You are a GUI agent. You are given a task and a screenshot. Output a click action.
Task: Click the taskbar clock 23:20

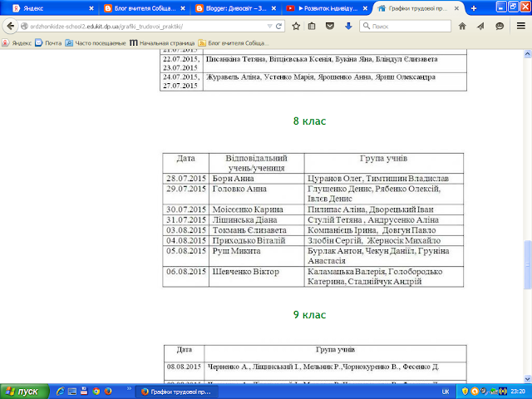click(x=517, y=392)
